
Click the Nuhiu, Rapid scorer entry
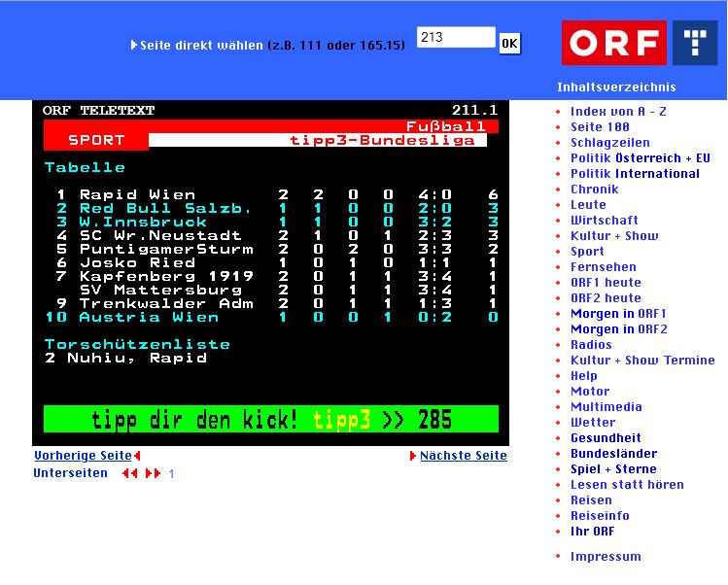pyautogui.click(x=126, y=358)
